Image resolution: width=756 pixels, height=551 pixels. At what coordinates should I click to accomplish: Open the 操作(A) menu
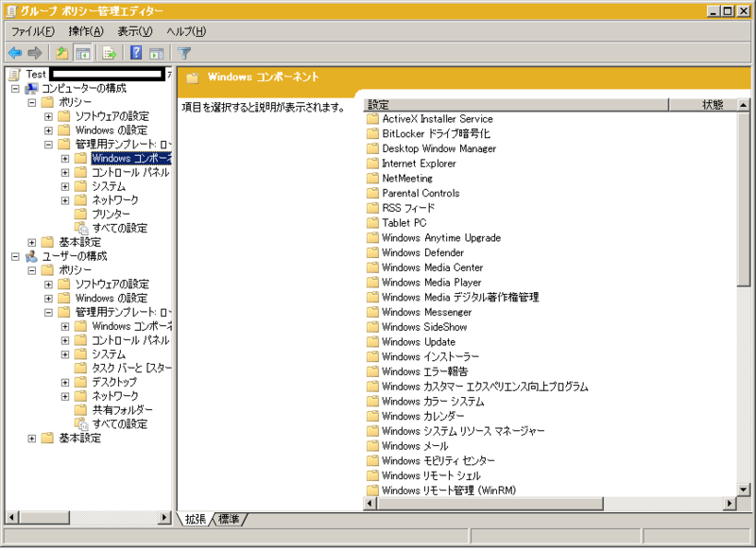86,31
